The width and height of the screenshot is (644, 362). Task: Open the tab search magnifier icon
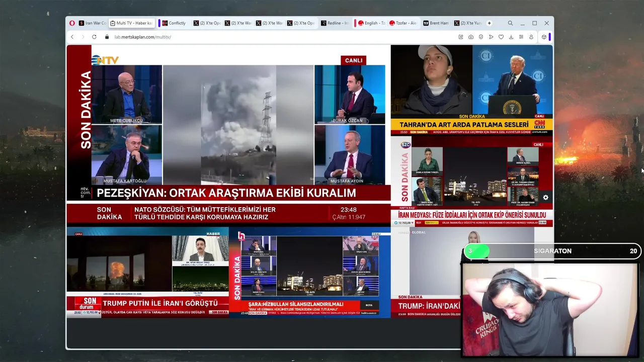coord(510,23)
